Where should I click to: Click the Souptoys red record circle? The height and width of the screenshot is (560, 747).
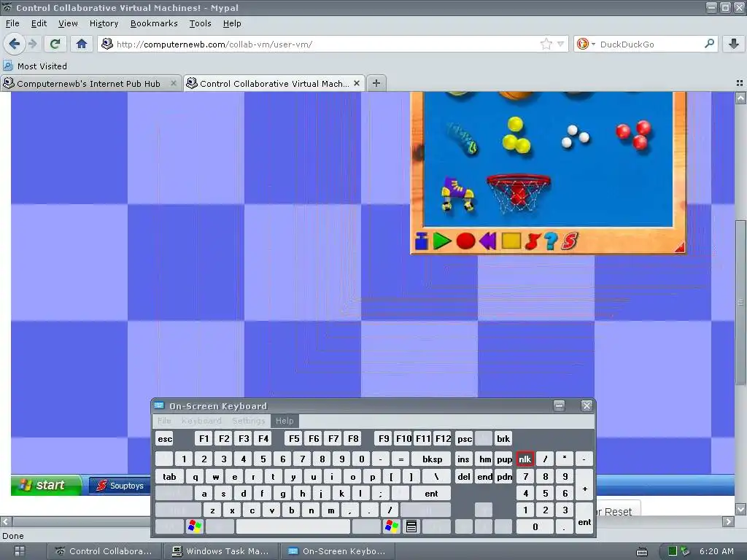click(x=465, y=241)
